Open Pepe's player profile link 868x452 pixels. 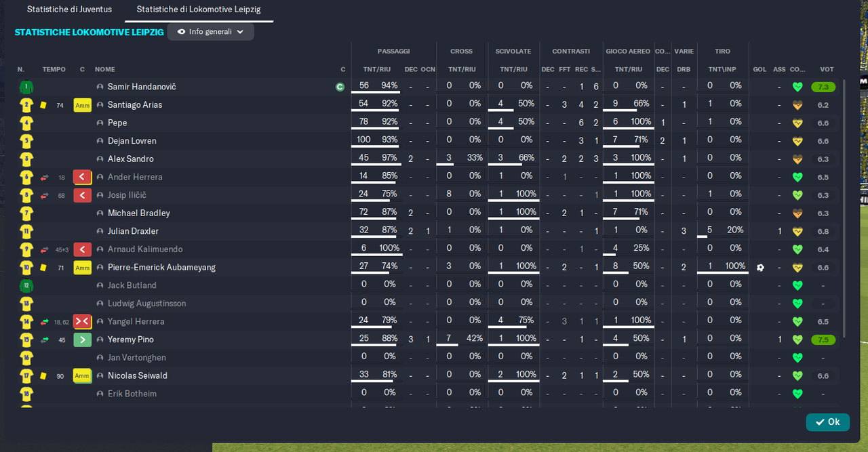[x=117, y=123]
